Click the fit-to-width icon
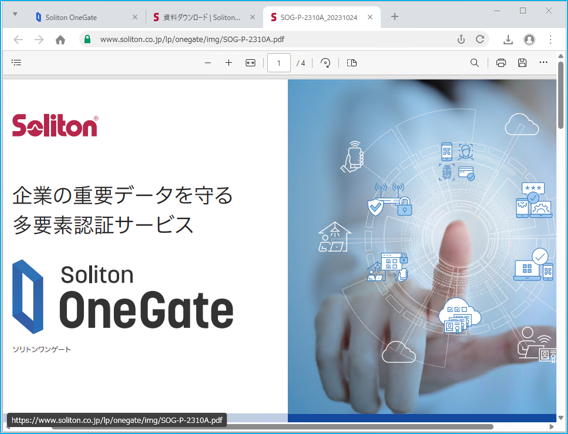This screenshot has height=434, width=568. tap(250, 63)
